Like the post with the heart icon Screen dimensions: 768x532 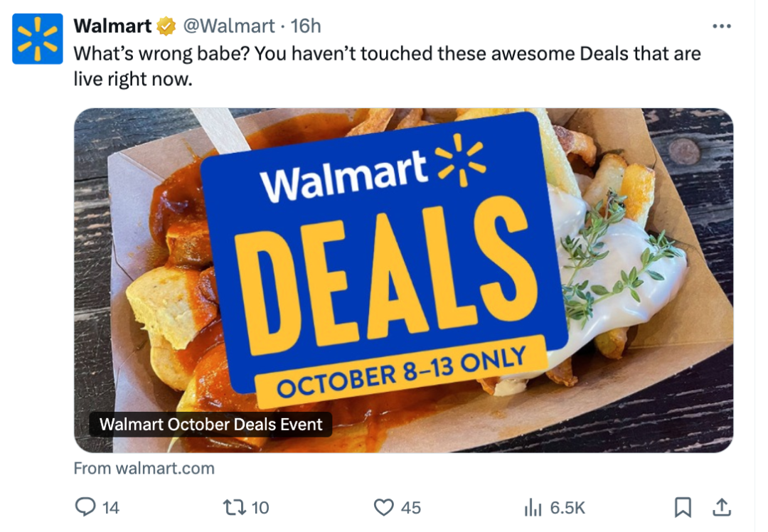coord(383,508)
